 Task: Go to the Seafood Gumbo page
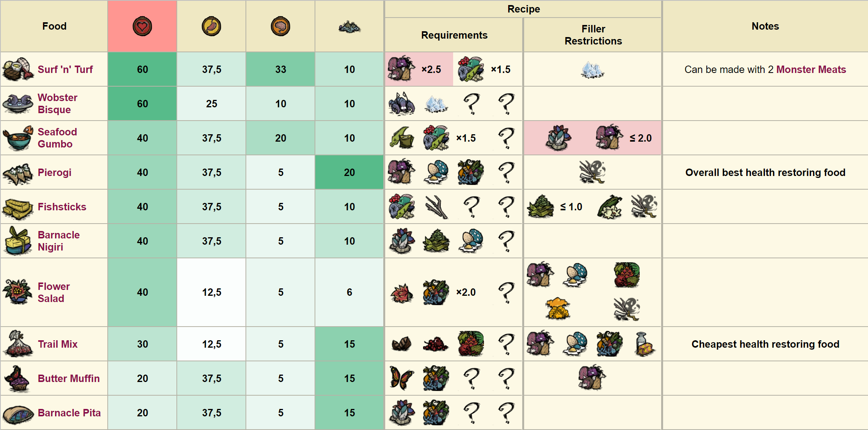(57, 138)
